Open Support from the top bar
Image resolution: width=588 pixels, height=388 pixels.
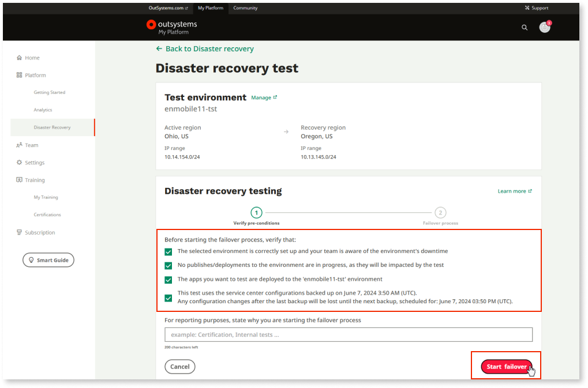(x=536, y=7)
